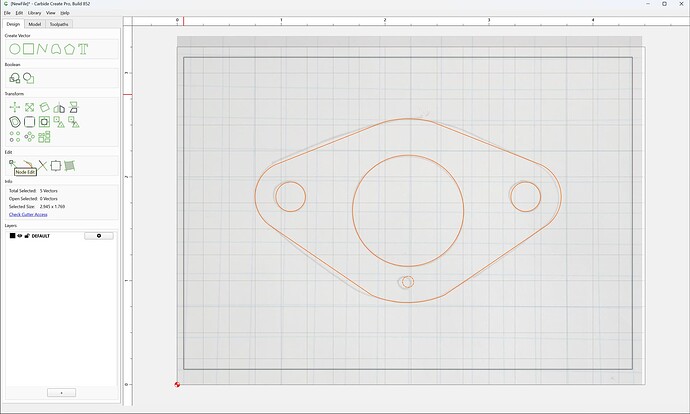The height and width of the screenshot is (414, 690).
Task: Open the Help menu
Action: point(65,13)
